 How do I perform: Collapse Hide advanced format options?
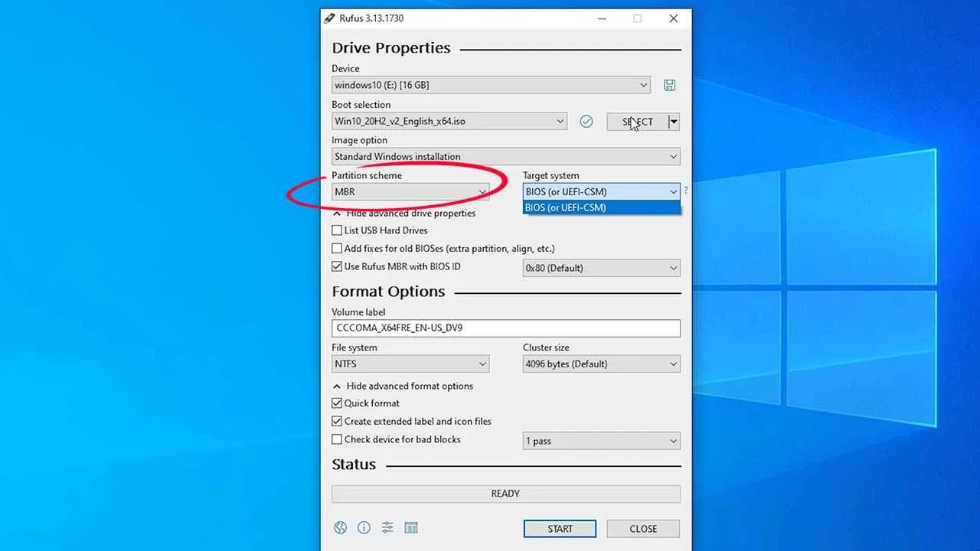[403, 386]
